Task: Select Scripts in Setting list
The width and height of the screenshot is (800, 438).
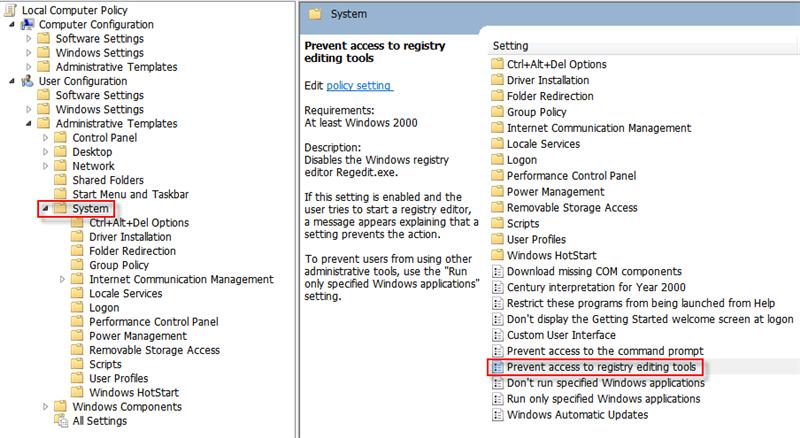Action: [x=523, y=223]
